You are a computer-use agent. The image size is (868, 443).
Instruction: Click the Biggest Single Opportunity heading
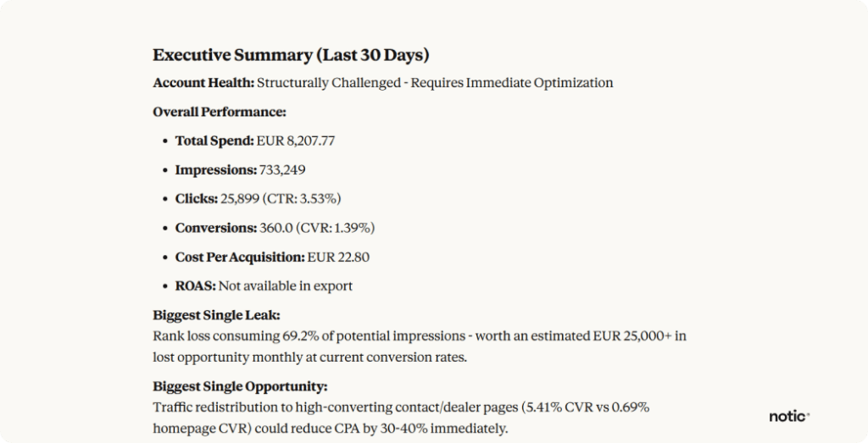tap(240, 386)
